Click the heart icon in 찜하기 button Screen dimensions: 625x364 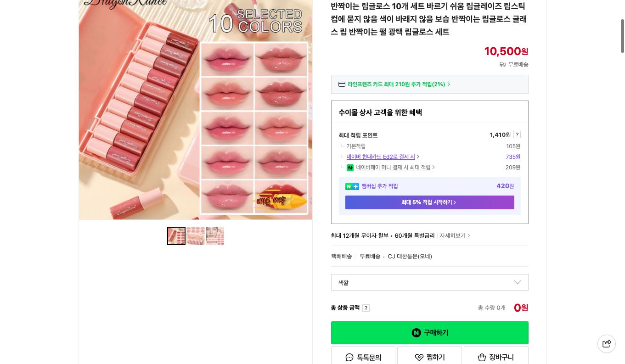pyautogui.click(x=419, y=357)
